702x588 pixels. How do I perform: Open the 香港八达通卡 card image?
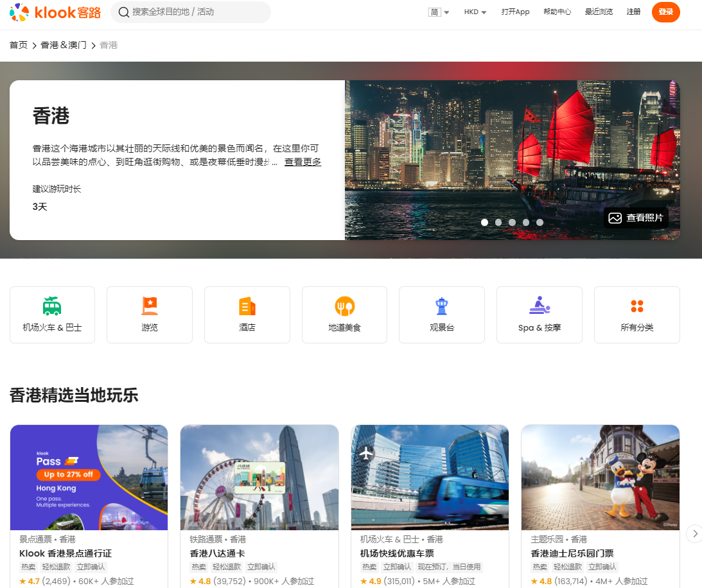[x=259, y=478]
